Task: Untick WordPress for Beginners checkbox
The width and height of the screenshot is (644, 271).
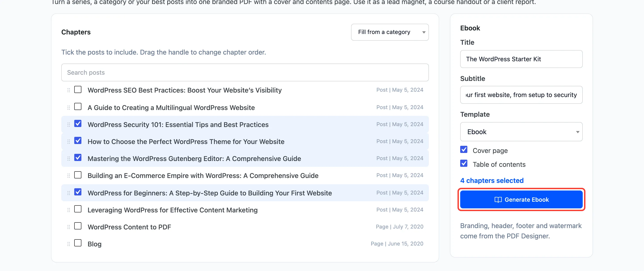Action: (x=78, y=192)
